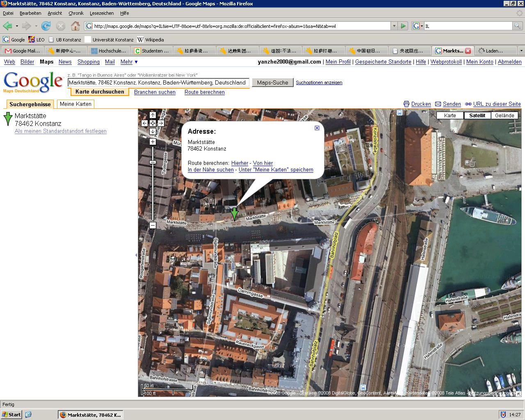The image size is (525, 420).
Task: Open the Datei menu
Action: pos(8,13)
